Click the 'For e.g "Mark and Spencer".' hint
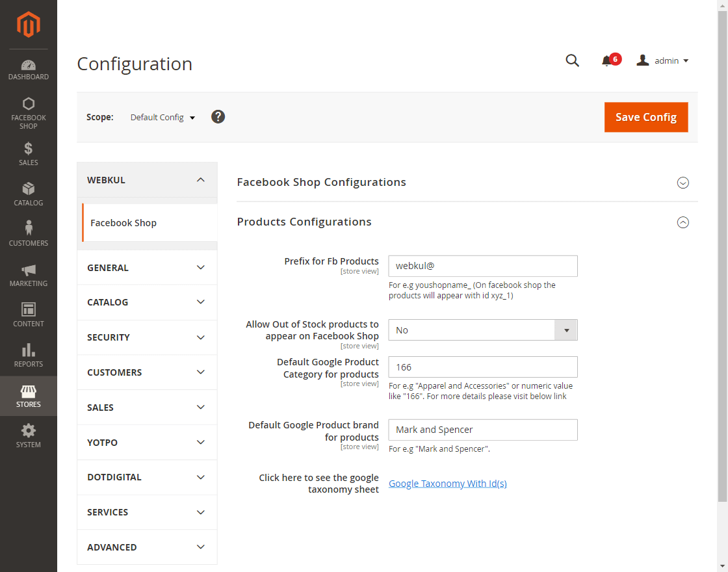 pyautogui.click(x=439, y=449)
